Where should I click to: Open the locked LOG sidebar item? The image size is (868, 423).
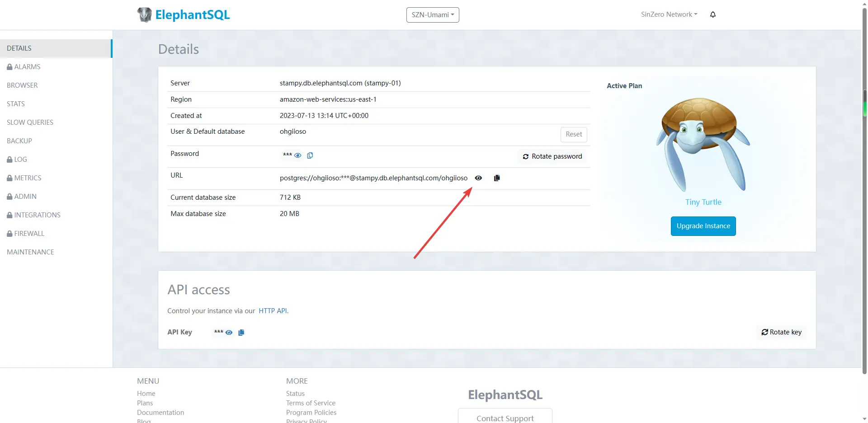click(x=56, y=160)
